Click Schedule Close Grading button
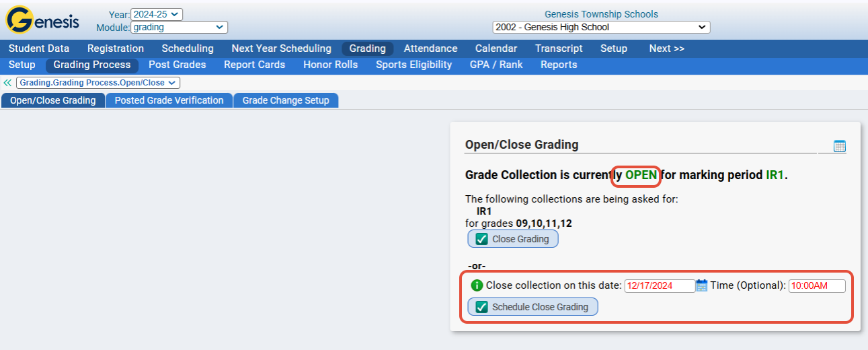The image size is (868, 350). coord(532,307)
